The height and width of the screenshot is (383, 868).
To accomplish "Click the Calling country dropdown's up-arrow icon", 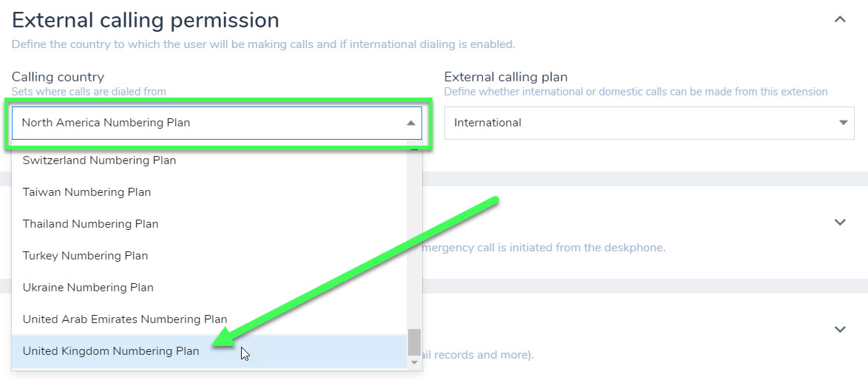I will click(x=411, y=123).
